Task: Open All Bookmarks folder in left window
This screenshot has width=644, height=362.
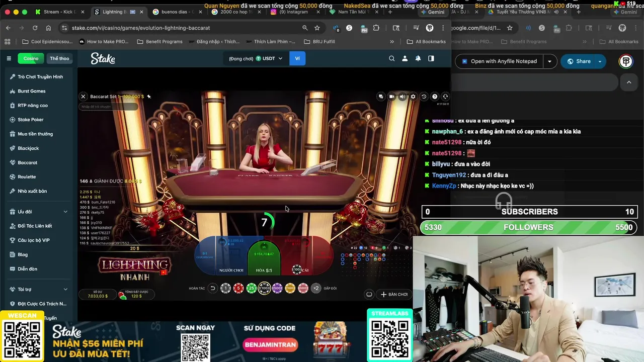Action: pos(426,42)
